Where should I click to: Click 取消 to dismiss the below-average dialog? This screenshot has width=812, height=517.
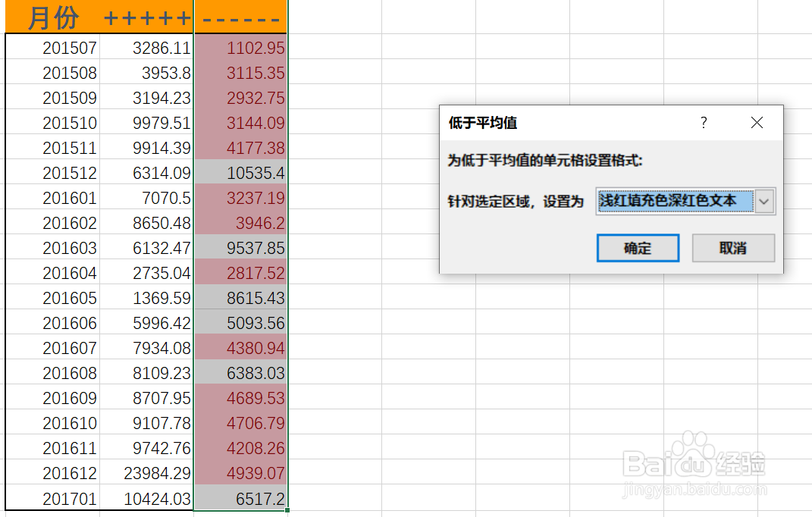point(733,248)
